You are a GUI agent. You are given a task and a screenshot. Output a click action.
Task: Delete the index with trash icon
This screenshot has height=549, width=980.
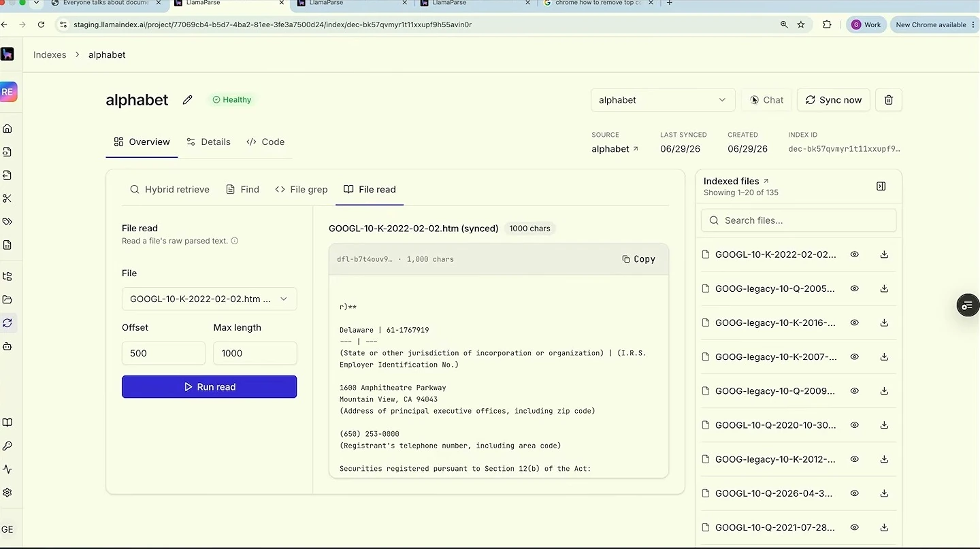(x=889, y=100)
